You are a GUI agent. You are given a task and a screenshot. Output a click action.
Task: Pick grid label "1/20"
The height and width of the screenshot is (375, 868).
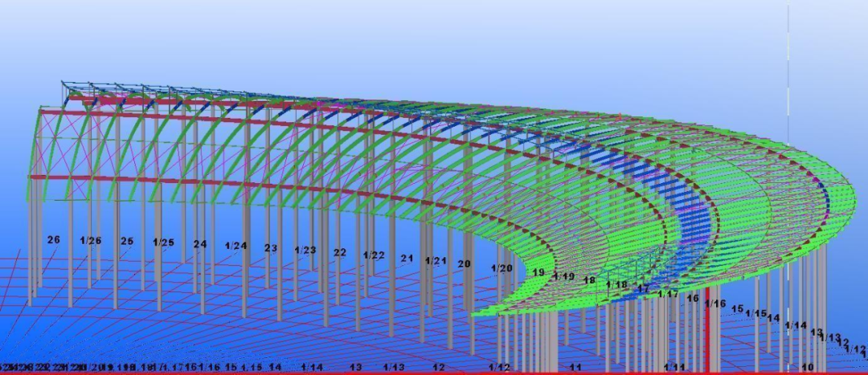tap(502, 268)
